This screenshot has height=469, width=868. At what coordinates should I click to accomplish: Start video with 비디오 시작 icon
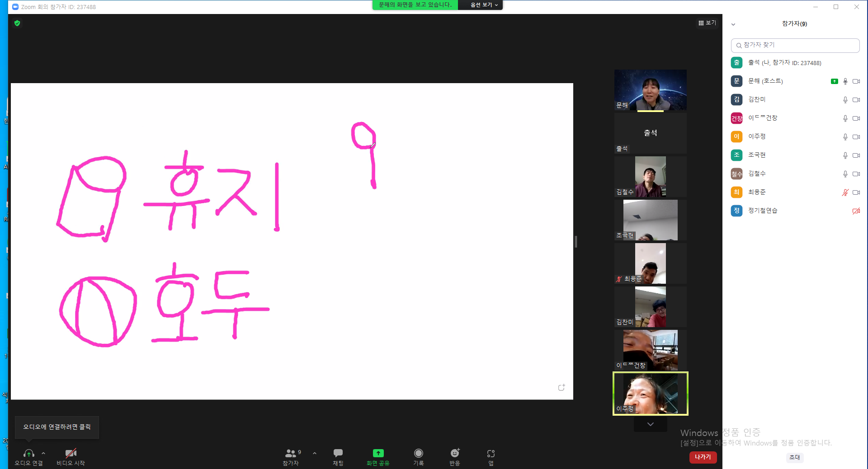tap(71, 453)
